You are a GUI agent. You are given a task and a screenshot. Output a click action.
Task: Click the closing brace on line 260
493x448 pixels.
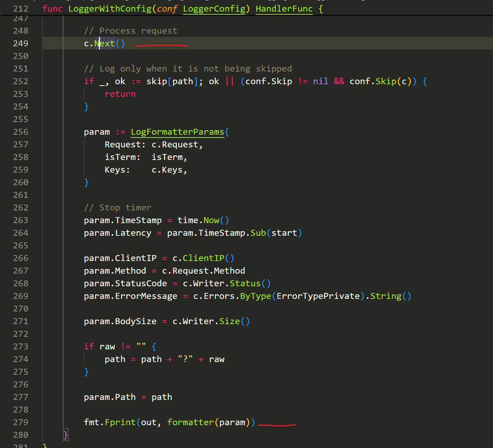point(86,182)
